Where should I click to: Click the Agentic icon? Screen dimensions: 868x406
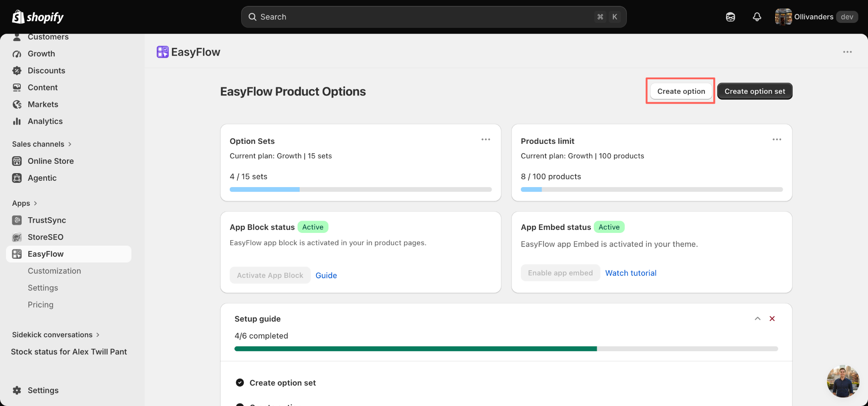point(17,178)
